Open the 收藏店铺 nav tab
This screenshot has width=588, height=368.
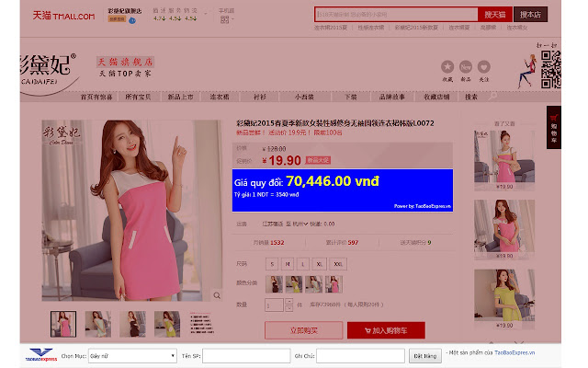436,97
